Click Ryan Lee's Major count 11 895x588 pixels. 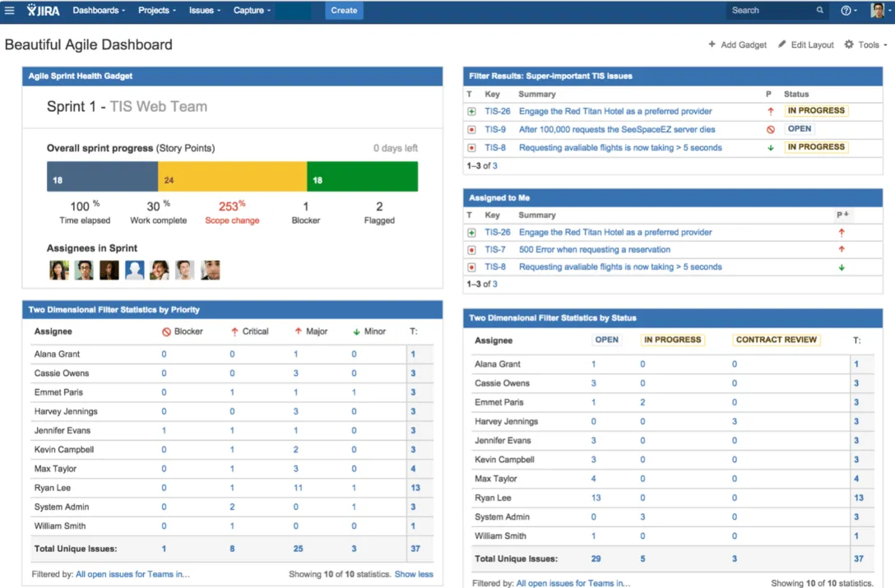pyautogui.click(x=298, y=488)
